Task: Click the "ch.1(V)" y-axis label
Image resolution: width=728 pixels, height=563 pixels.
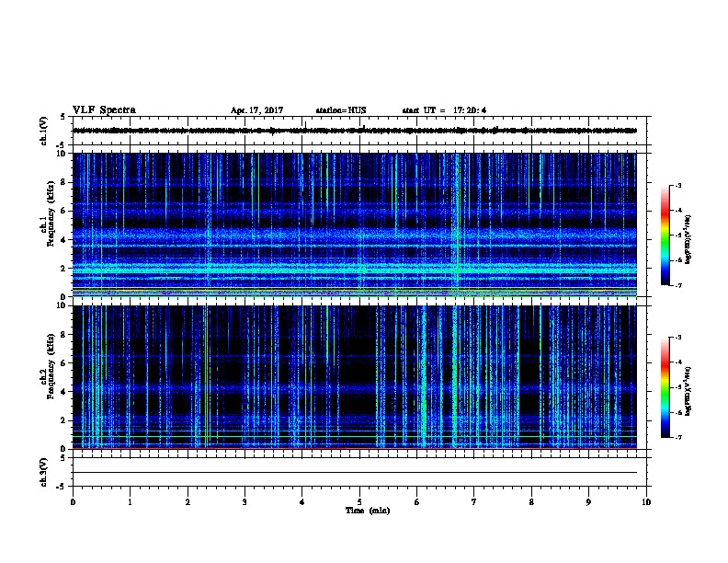Action: 44,131
